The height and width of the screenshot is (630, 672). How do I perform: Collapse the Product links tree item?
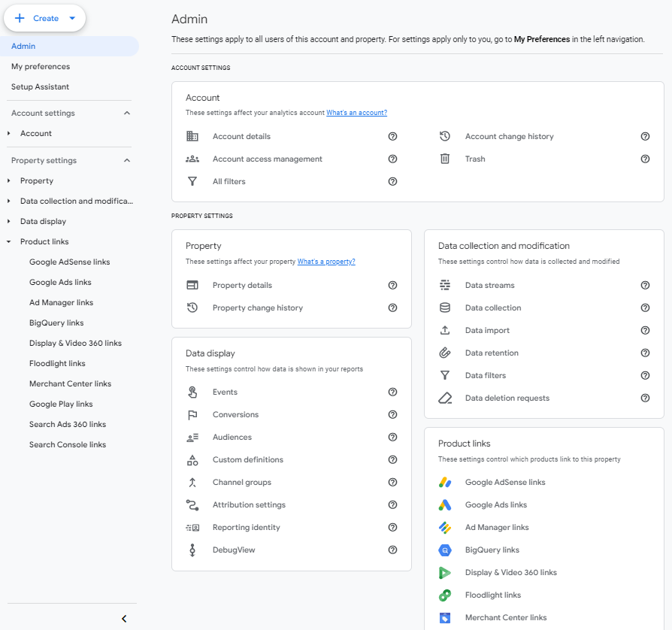coord(9,241)
